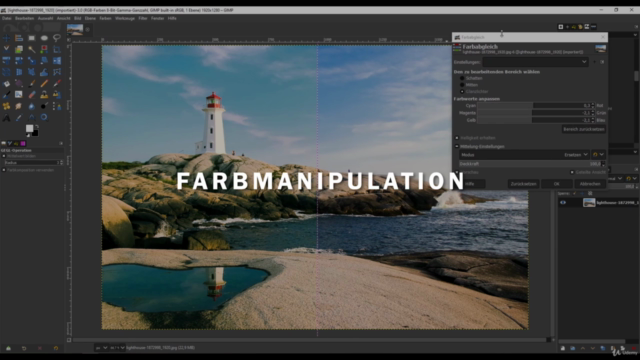This screenshot has width=640, height=360.
Task: Select the Clone stamp tool
Action: [x=44, y=94]
